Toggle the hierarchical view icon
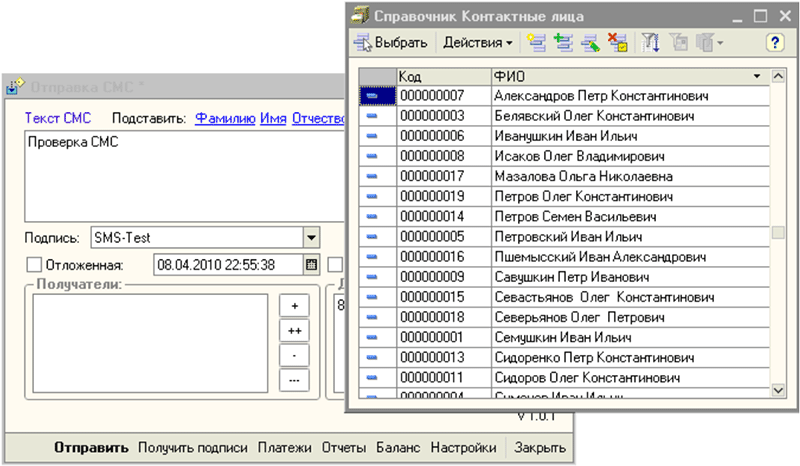The width and height of the screenshot is (800, 466). tap(679, 43)
